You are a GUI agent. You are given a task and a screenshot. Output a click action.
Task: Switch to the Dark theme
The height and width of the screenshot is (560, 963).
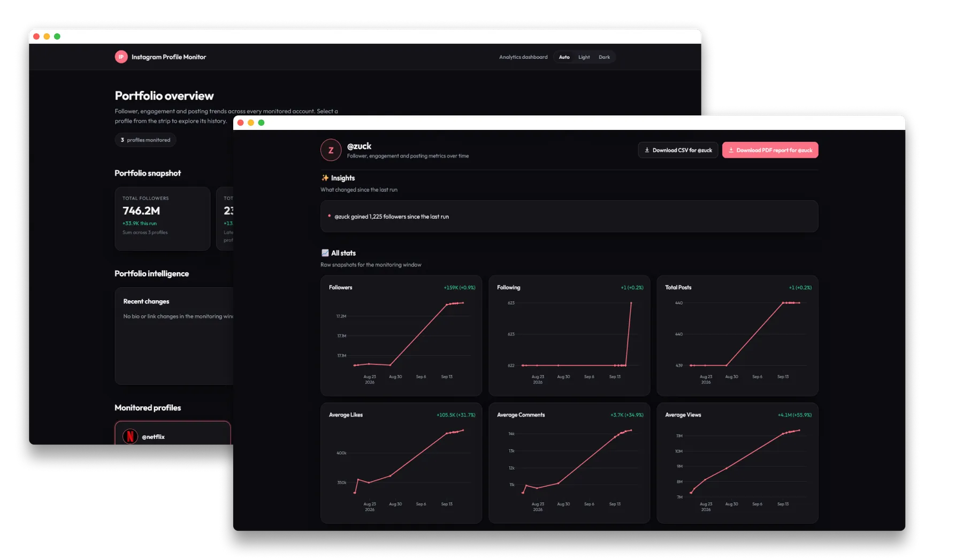[x=604, y=57]
